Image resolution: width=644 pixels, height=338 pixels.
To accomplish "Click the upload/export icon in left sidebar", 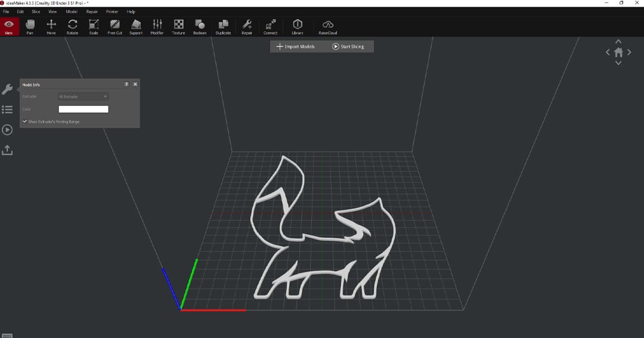I will point(7,150).
